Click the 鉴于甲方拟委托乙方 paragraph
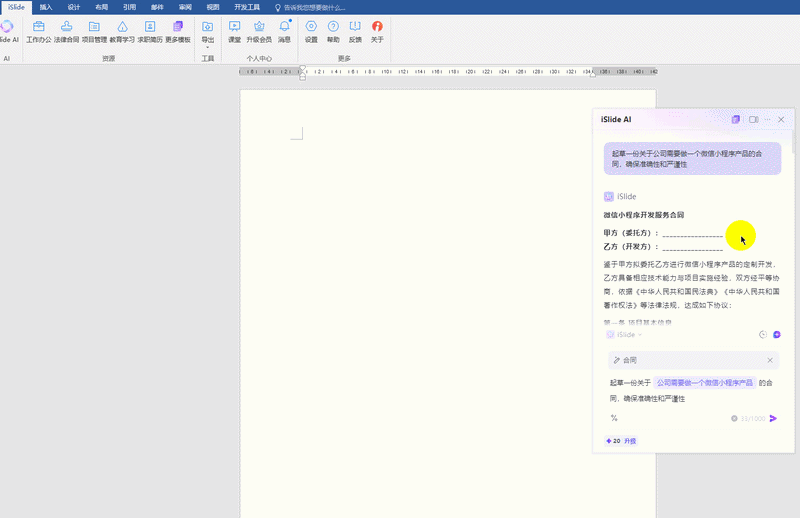 691,285
